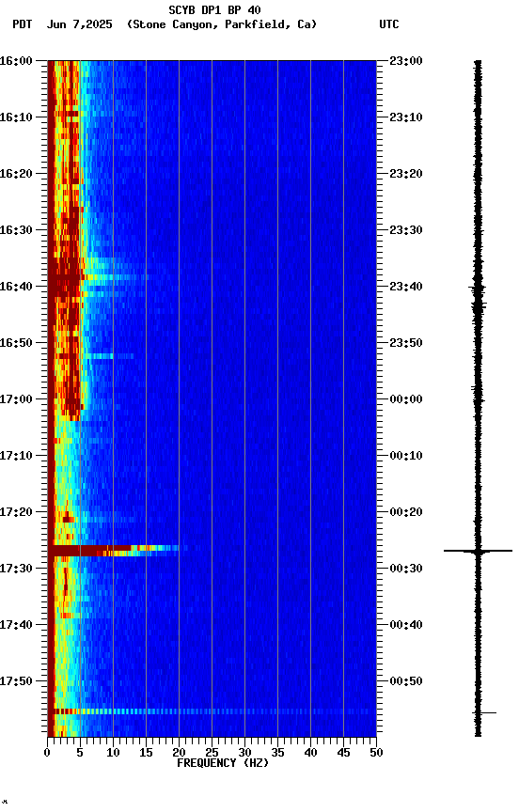
Task: Click the '16:40' PDT time label
Action: pyautogui.click(x=16, y=287)
